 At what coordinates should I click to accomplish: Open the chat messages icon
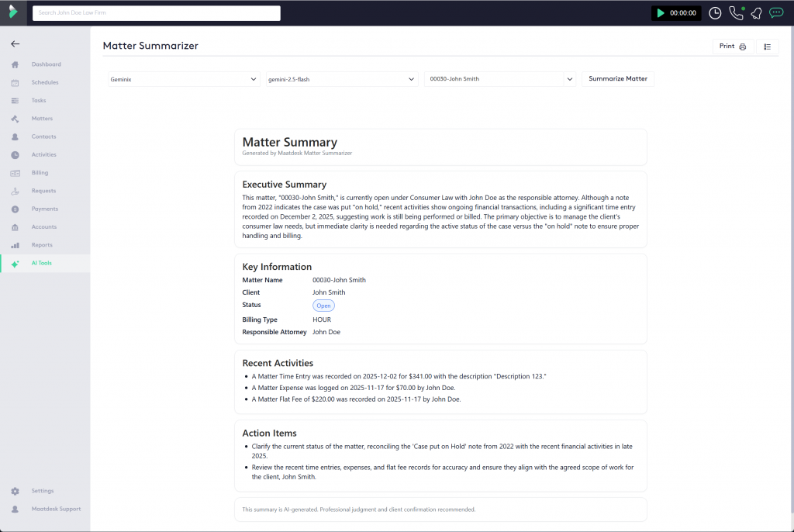click(x=775, y=13)
